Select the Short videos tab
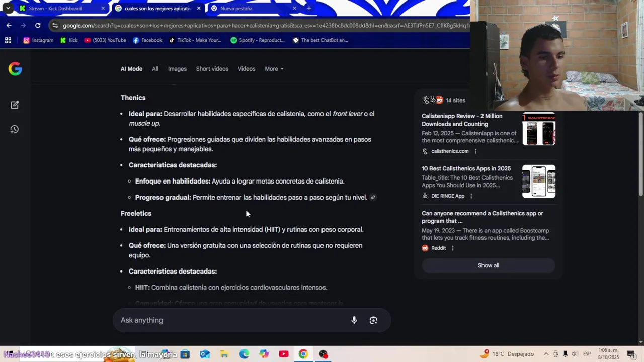 212,69
